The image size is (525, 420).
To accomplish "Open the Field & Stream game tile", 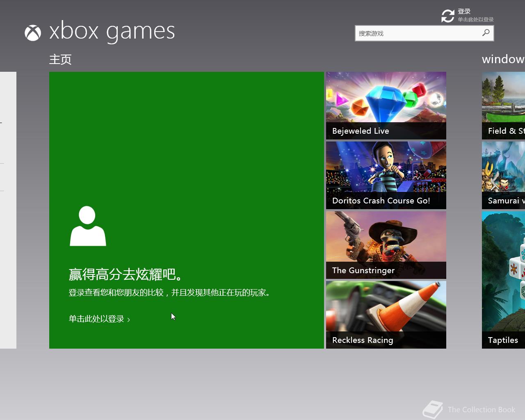I will [503, 105].
